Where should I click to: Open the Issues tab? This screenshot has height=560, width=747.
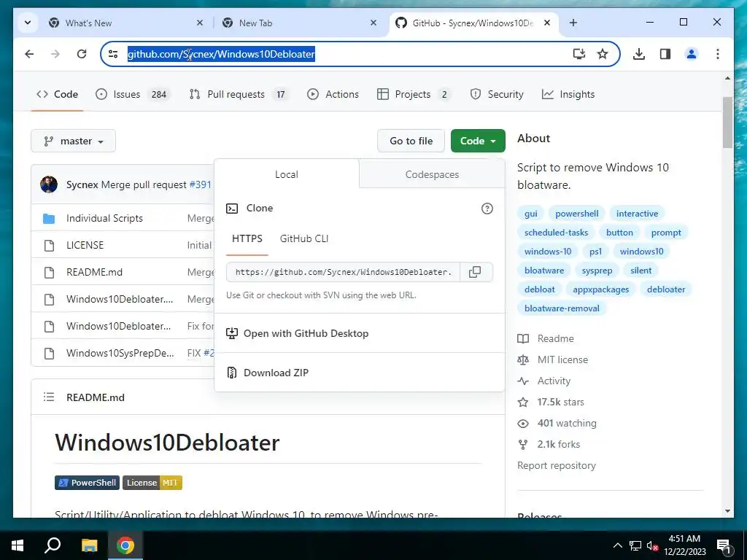click(x=133, y=94)
